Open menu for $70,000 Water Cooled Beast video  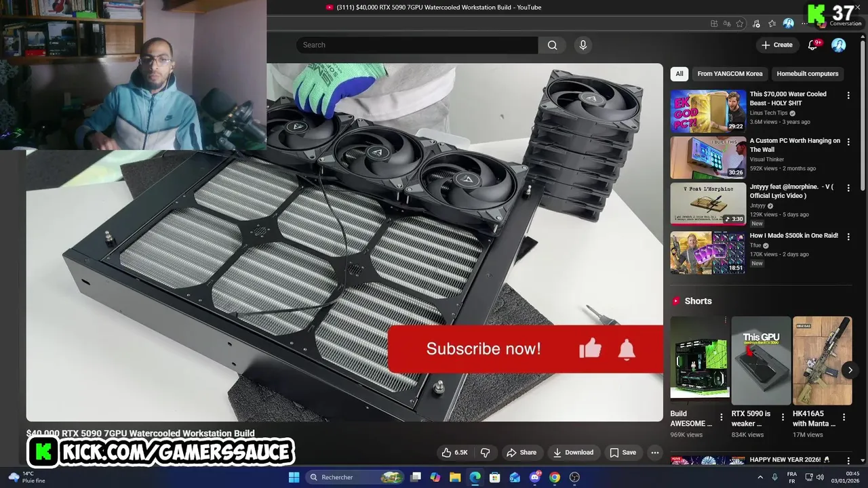[x=848, y=96]
